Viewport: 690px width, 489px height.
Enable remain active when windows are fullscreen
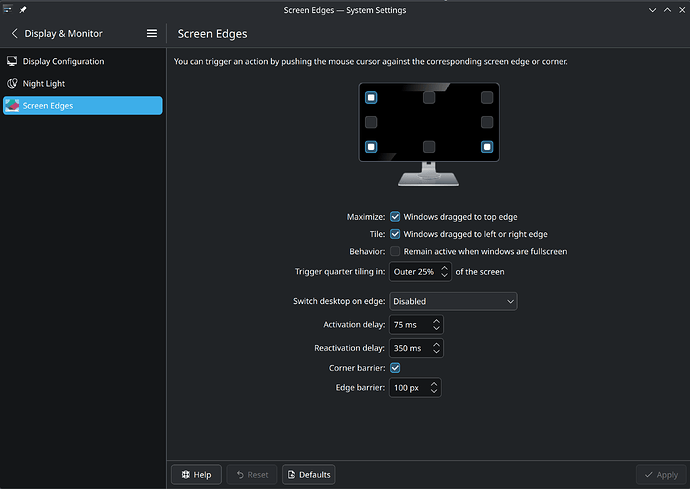[395, 251]
